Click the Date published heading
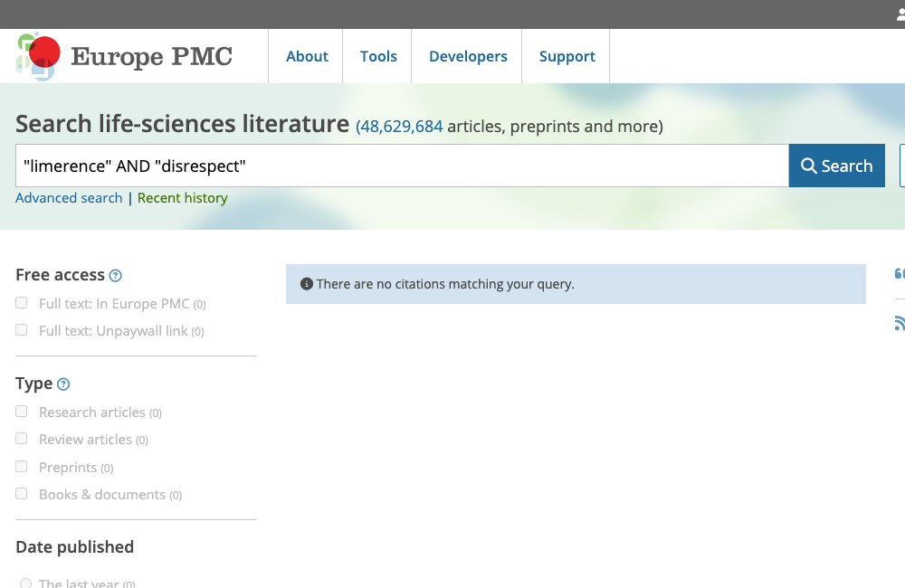The width and height of the screenshot is (905, 588). [x=74, y=547]
